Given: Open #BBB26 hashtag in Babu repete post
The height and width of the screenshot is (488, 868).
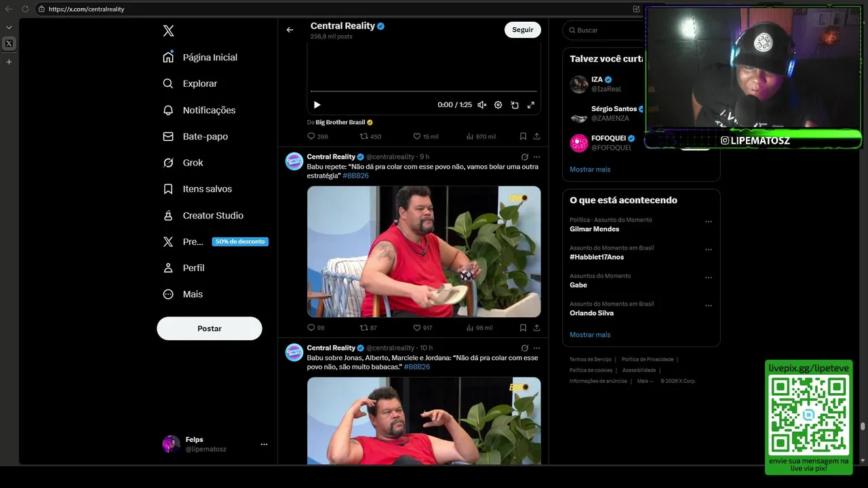Looking at the screenshot, I should (355, 176).
